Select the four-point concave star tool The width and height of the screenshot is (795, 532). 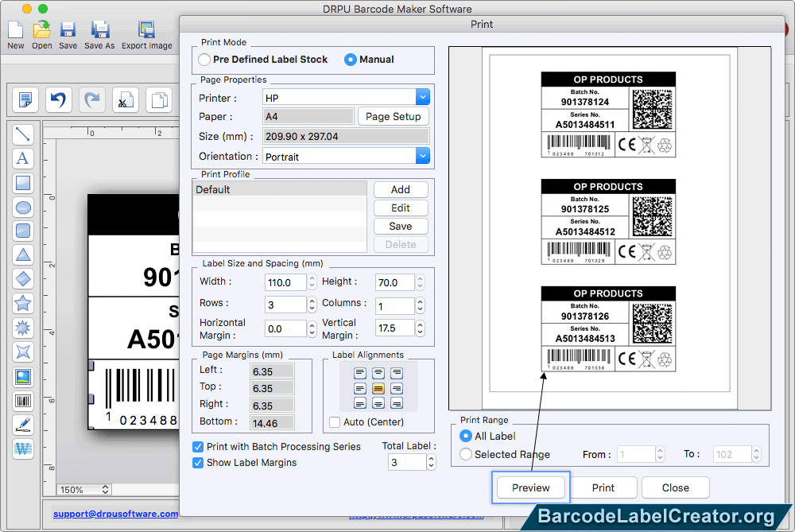coord(23,351)
